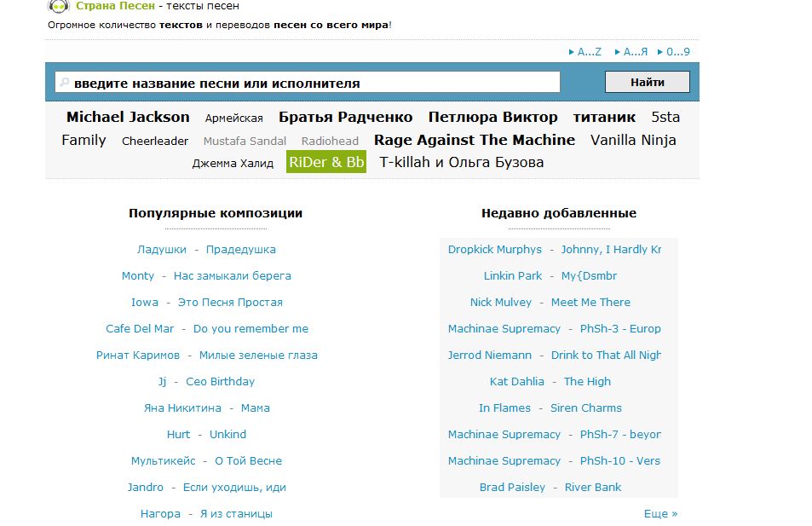Image resolution: width=812 pixels, height=526 pixels.
Task: Open the Rage Against The Machine tag
Action: [475, 140]
